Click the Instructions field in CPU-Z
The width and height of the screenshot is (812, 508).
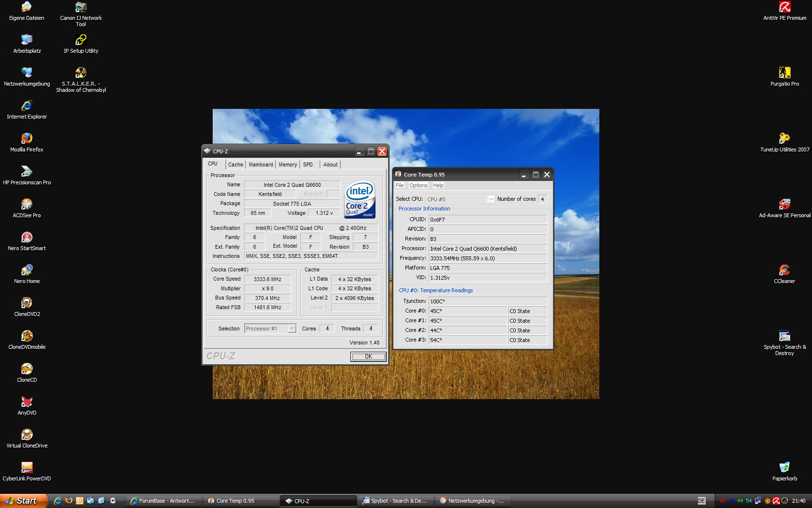point(311,256)
